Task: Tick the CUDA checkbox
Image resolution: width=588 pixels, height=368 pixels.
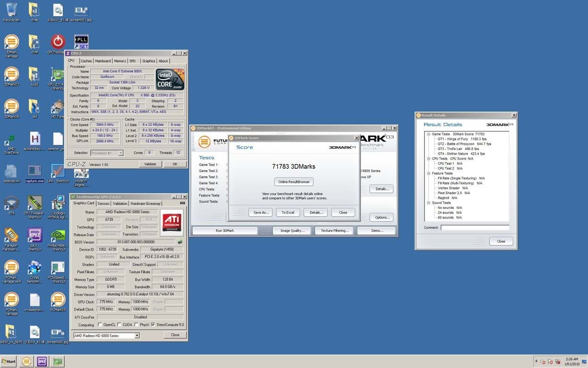Action: (x=119, y=325)
